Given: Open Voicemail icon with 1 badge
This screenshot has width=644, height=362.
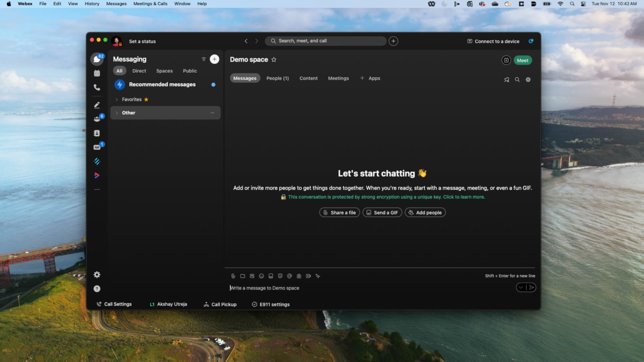Looking at the screenshot, I should click(x=97, y=147).
